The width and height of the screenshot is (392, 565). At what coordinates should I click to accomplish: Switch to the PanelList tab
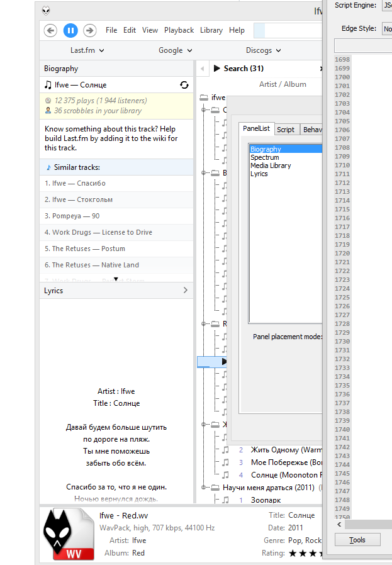coord(256,128)
